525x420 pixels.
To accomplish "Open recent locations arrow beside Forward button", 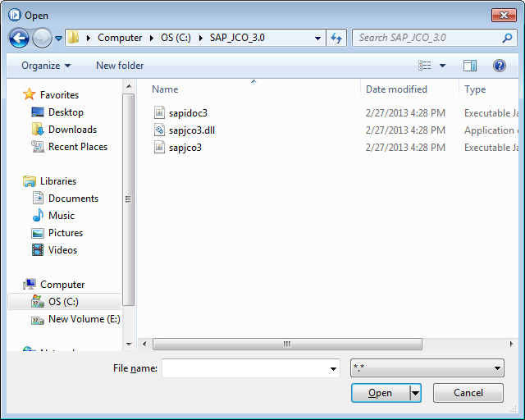I will pyautogui.click(x=58, y=39).
